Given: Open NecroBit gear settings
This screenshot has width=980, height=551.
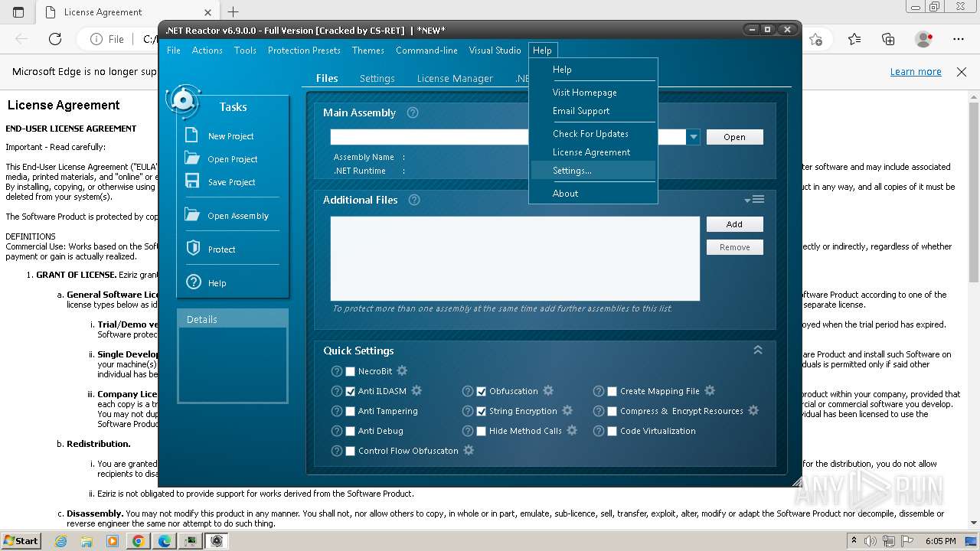Looking at the screenshot, I should coord(402,370).
